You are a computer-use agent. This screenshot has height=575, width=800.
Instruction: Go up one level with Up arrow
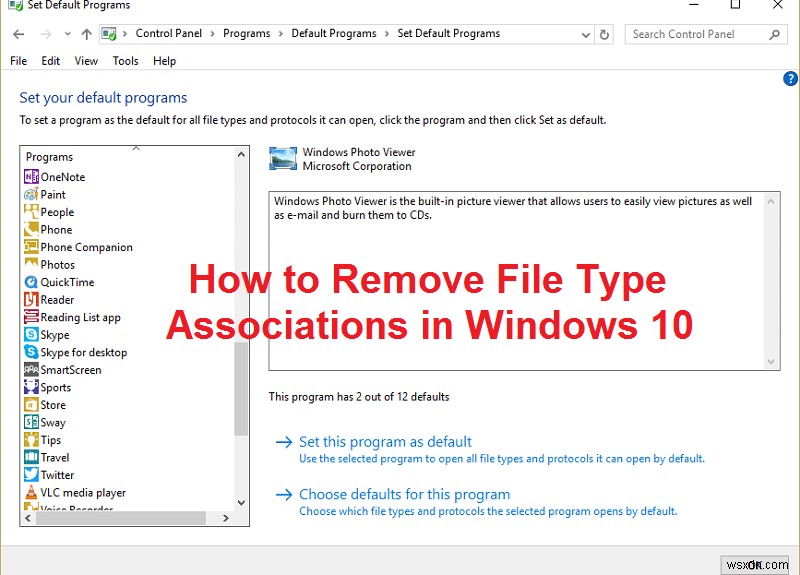pos(86,34)
